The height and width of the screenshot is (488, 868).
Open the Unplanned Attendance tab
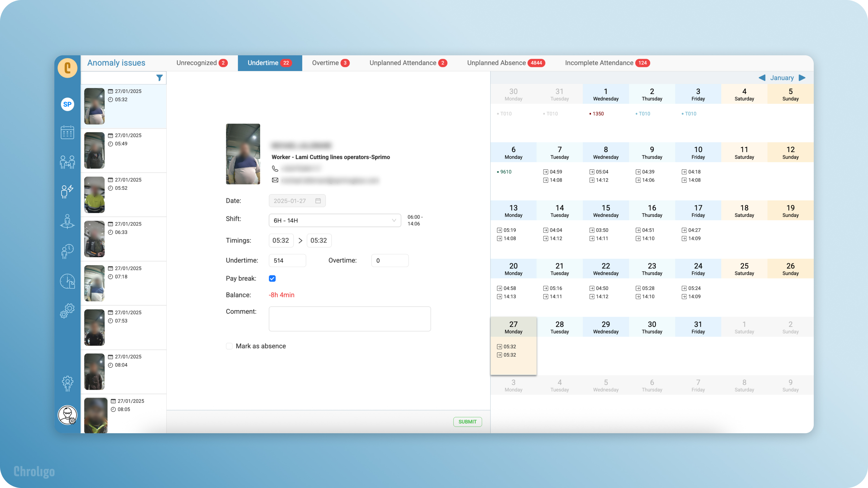coord(408,63)
